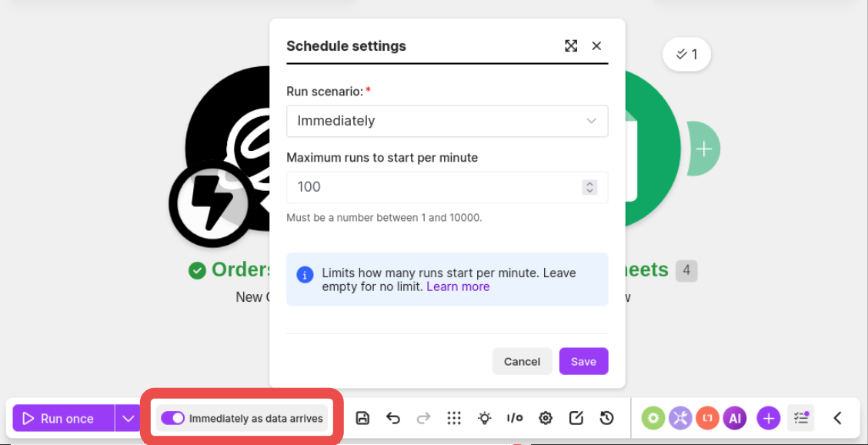Open the Run once options arrow
The image size is (868, 445).
pos(129,418)
